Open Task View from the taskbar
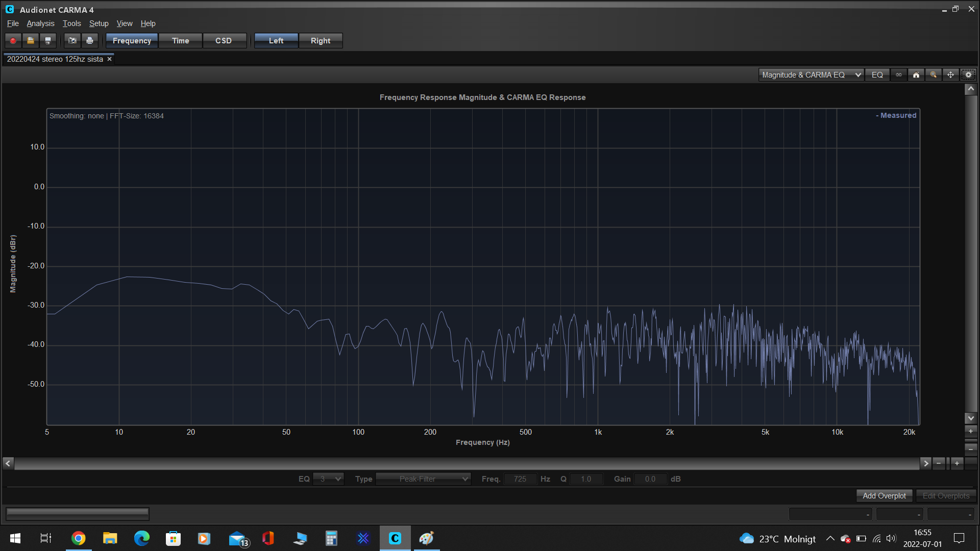Viewport: 980px width, 551px height. pos(46,538)
